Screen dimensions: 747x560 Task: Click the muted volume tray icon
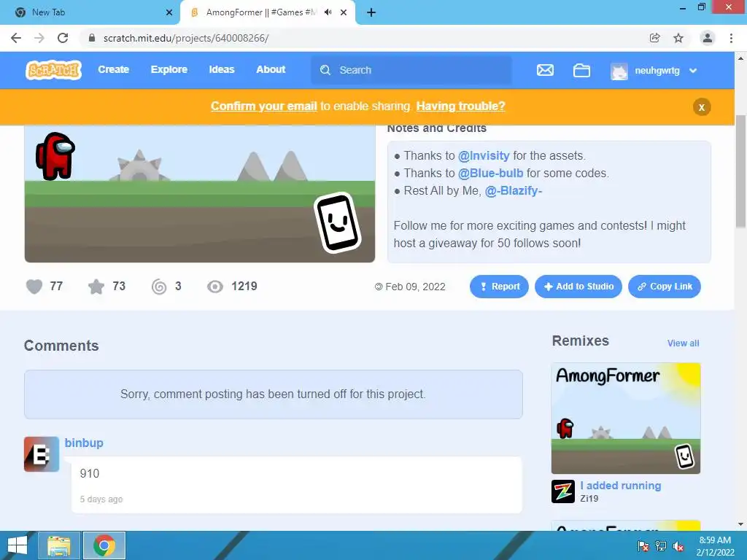[x=678, y=546]
